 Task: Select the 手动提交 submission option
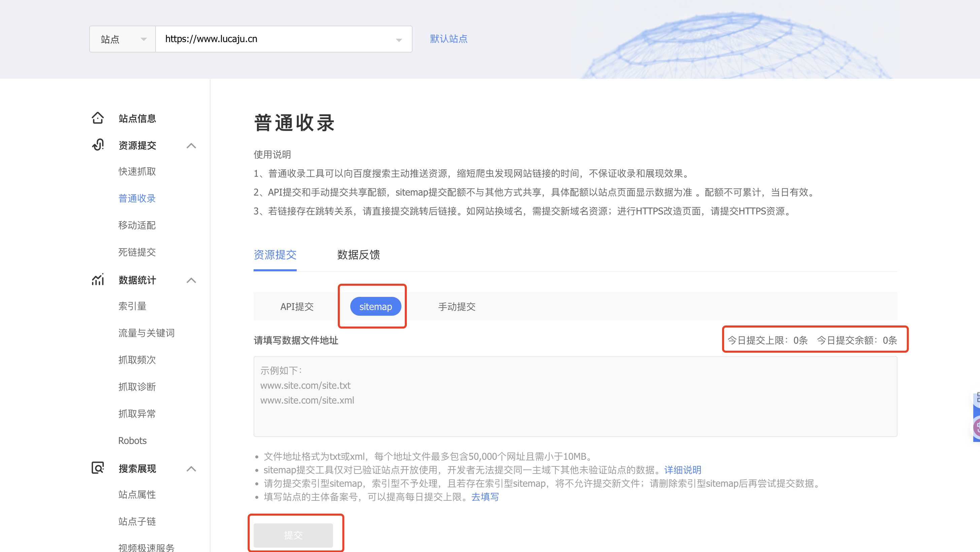(x=457, y=306)
